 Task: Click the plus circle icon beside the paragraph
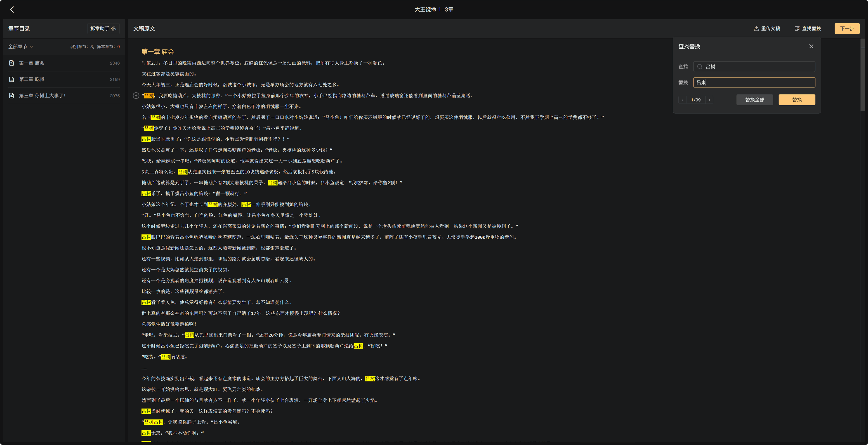click(136, 96)
